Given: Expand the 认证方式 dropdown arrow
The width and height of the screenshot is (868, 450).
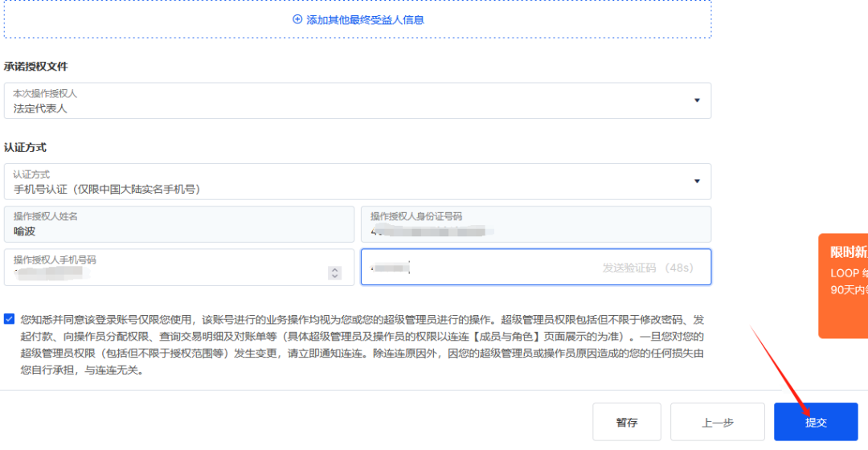Looking at the screenshot, I should click(697, 182).
